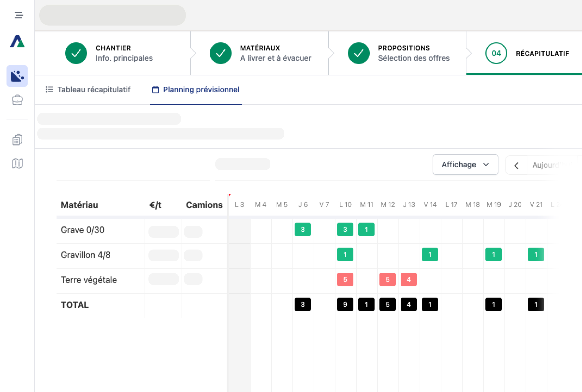Open the hamburger menu icon
The image size is (582, 392).
(x=19, y=15)
